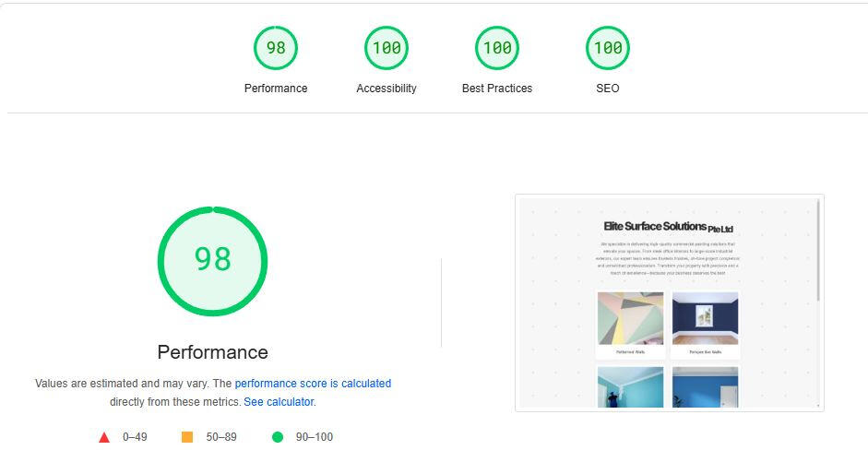This screenshot has width=868, height=462.
Task: Click the teal room painter image in preview
Action: pos(630,386)
